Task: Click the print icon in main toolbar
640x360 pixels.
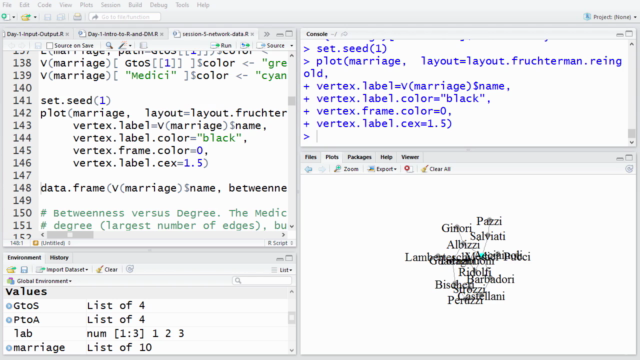Action: coord(77,17)
